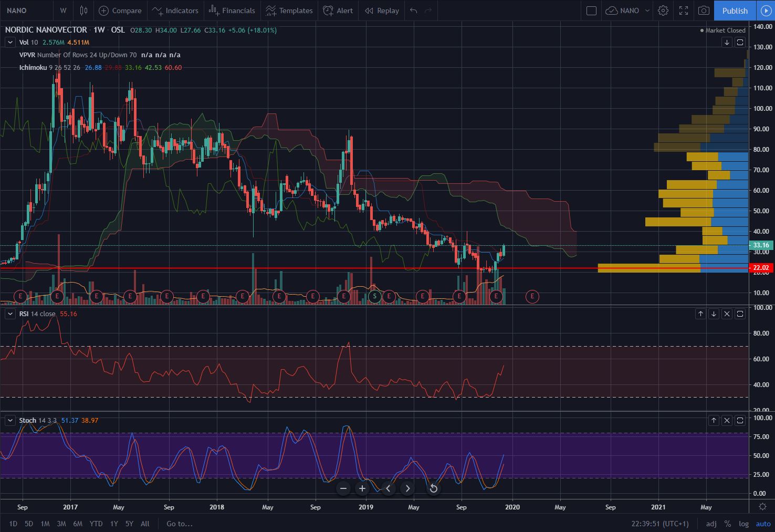This screenshot has width=775, height=532.
Task: Open the Go to... date dialog
Action: [x=180, y=524]
